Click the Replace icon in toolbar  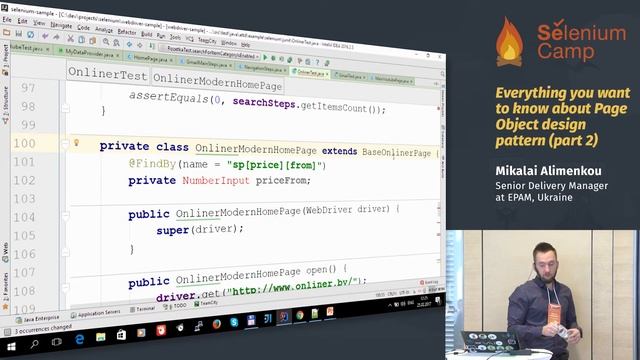tap(117, 43)
